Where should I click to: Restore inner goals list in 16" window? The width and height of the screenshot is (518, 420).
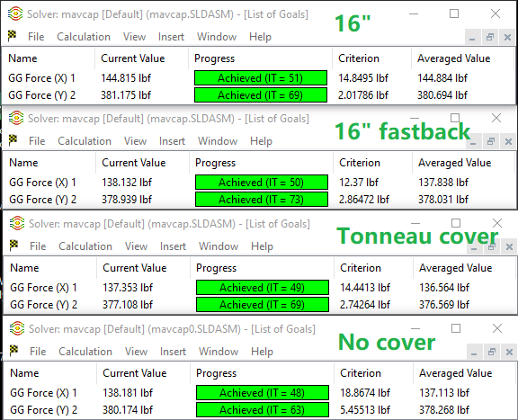pyautogui.click(x=490, y=37)
